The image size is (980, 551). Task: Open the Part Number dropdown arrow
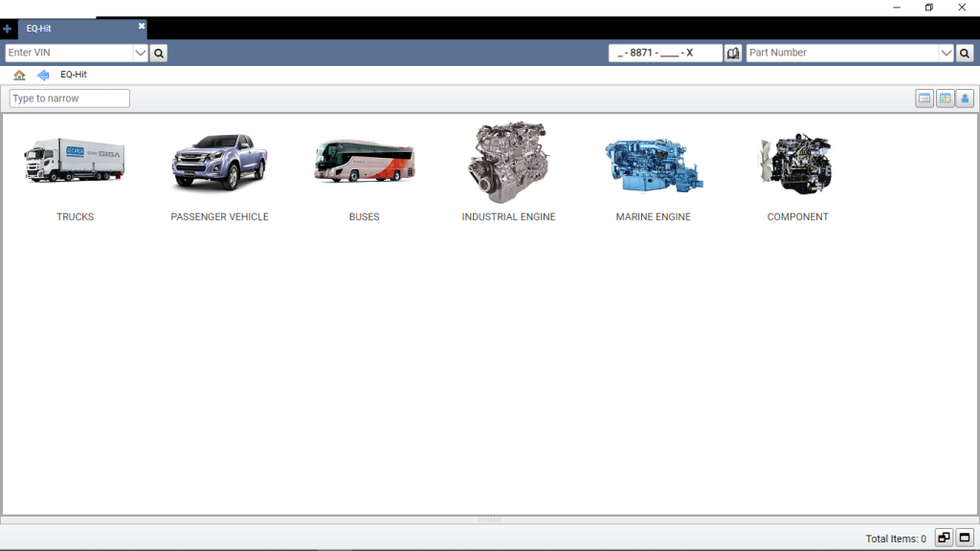tap(947, 53)
